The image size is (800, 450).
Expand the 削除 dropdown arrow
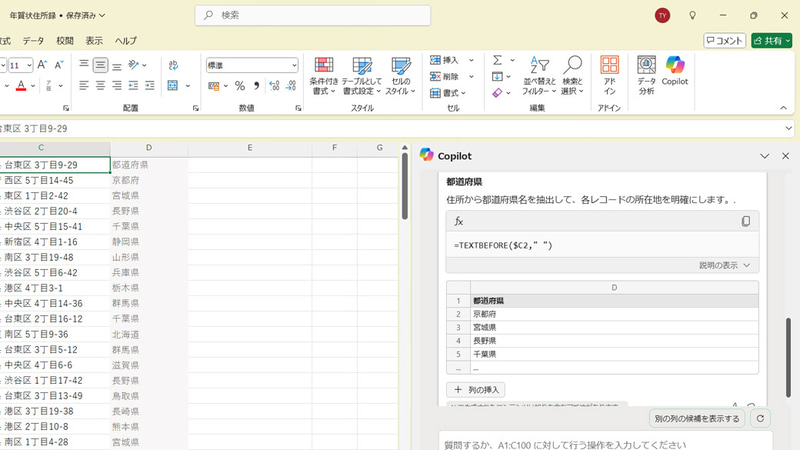(471, 77)
